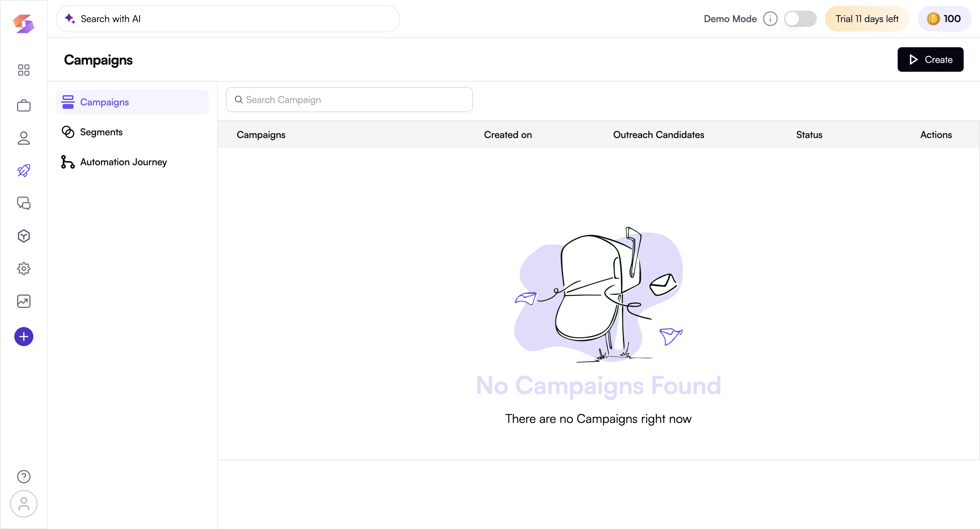Click the Demo Mode label
Viewport: 980px width, 529px height.
tap(730, 19)
